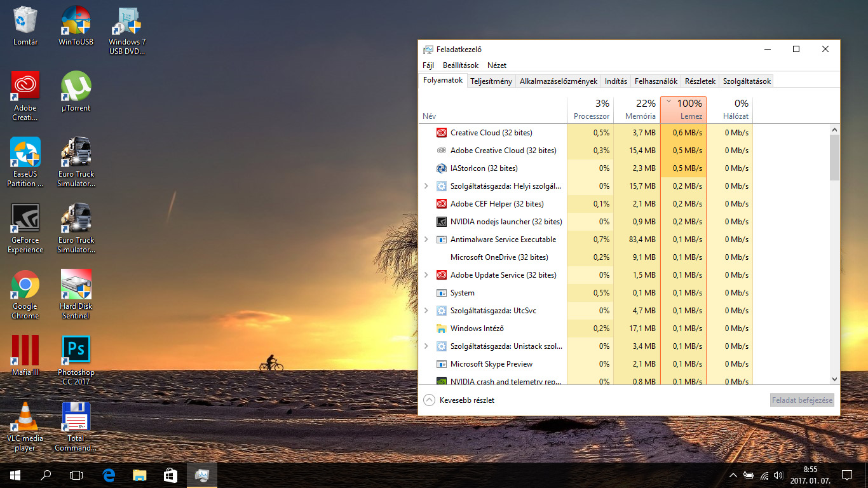Expand Szolgáltatásgazda: Unistack row
The image size is (868, 488).
tap(426, 346)
